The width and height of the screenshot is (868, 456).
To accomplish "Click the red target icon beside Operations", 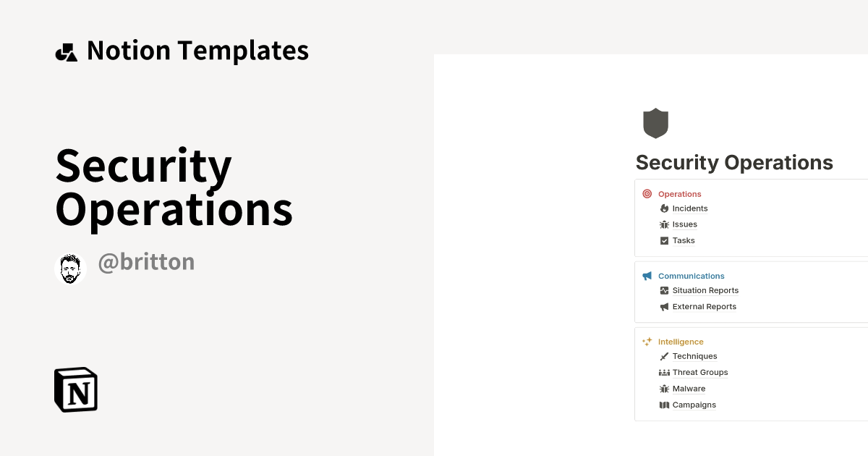I will click(x=647, y=194).
